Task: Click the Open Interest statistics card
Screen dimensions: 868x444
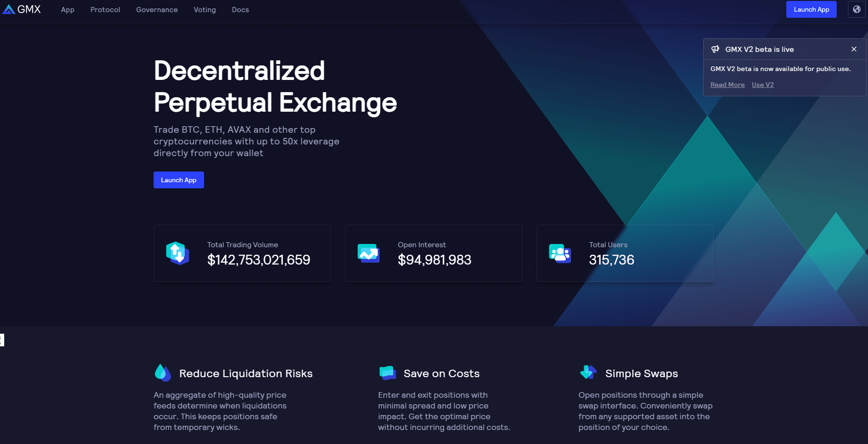Action: 433,253
